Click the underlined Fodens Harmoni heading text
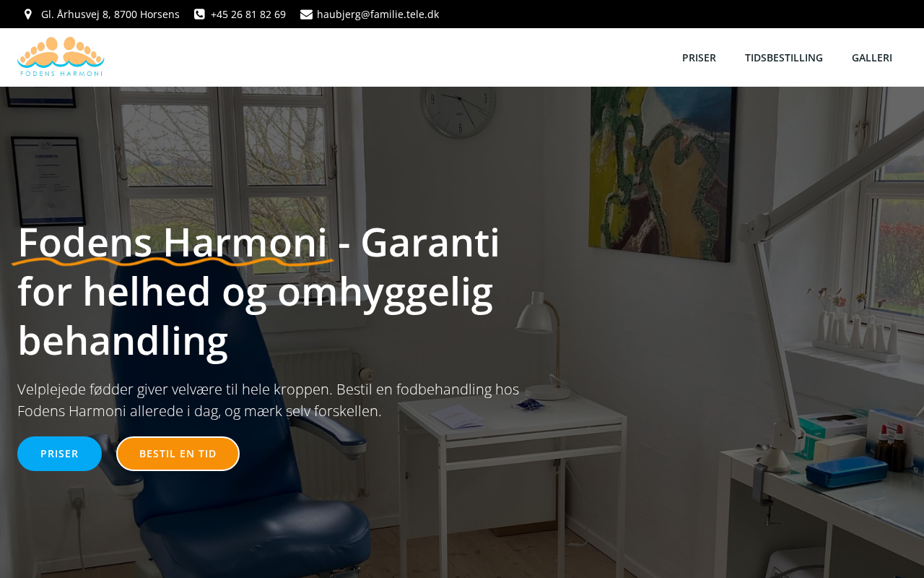 [173, 242]
